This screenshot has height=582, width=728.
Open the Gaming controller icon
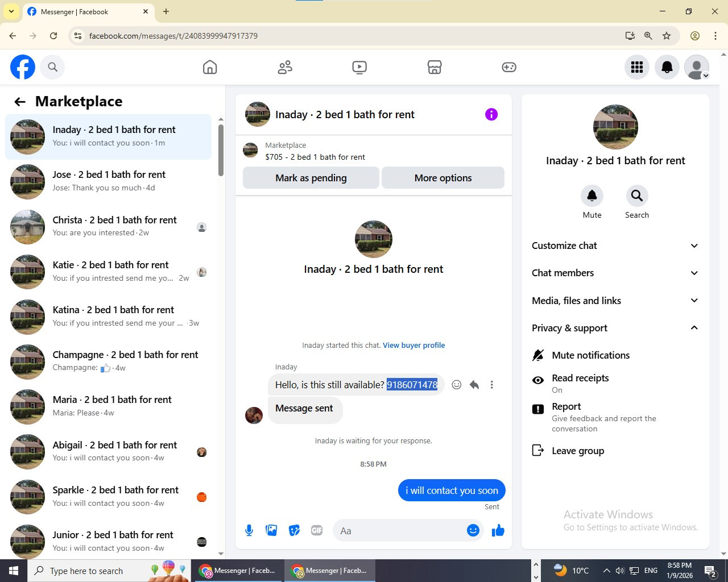click(x=509, y=67)
